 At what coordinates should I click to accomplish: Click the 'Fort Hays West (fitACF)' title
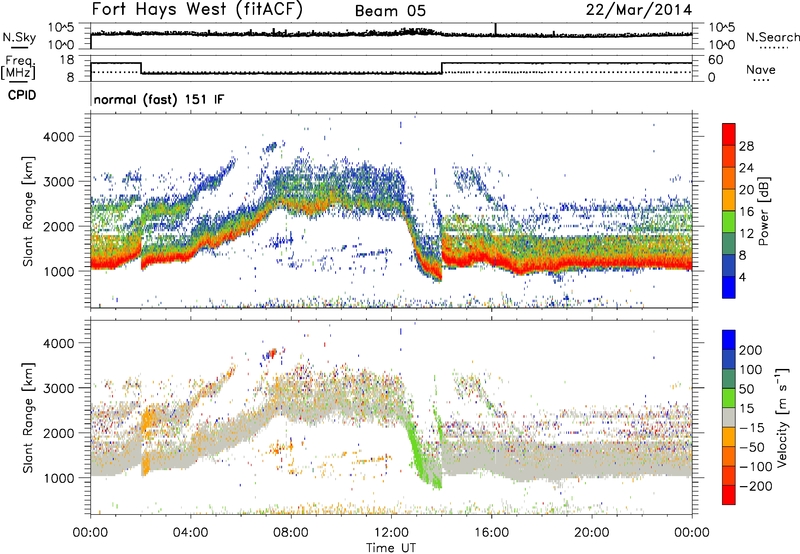click(197, 10)
